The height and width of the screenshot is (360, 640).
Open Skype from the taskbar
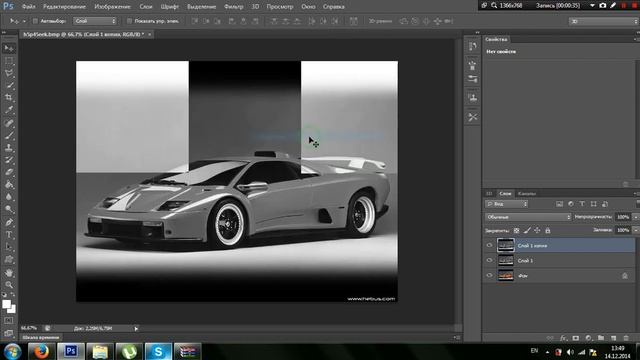click(158, 351)
